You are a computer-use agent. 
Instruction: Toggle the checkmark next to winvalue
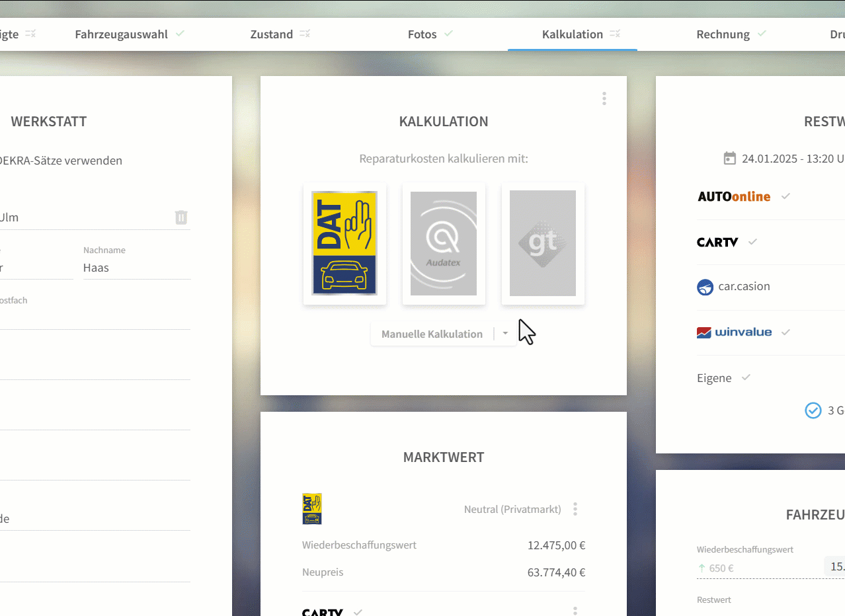785,332
